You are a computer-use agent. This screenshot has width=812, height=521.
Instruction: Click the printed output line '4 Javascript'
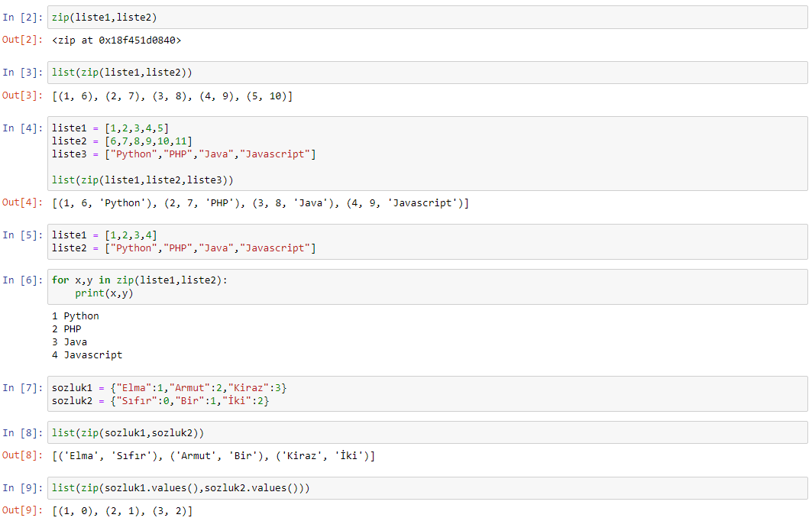pyautogui.click(x=87, y=355)
